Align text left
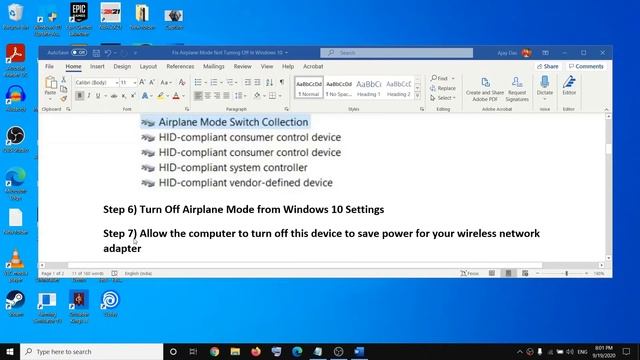The width and height of the screenshot is (640, 360). click(198, 96)
